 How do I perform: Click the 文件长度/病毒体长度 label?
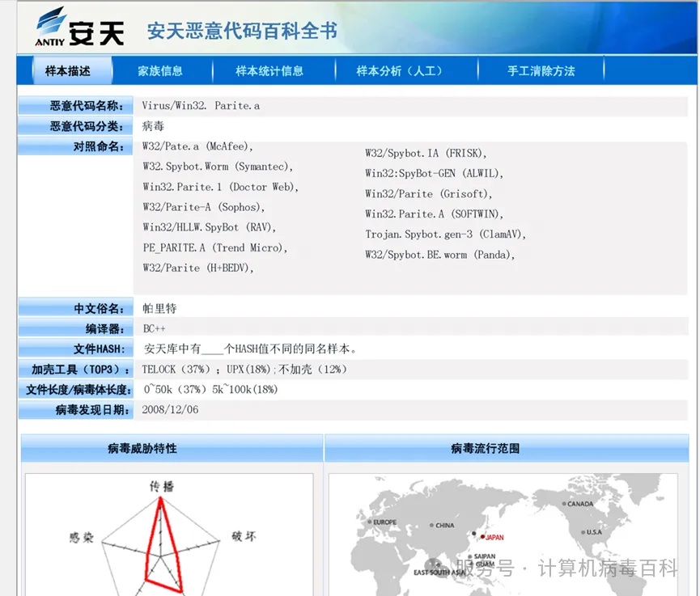coord(76,390)
